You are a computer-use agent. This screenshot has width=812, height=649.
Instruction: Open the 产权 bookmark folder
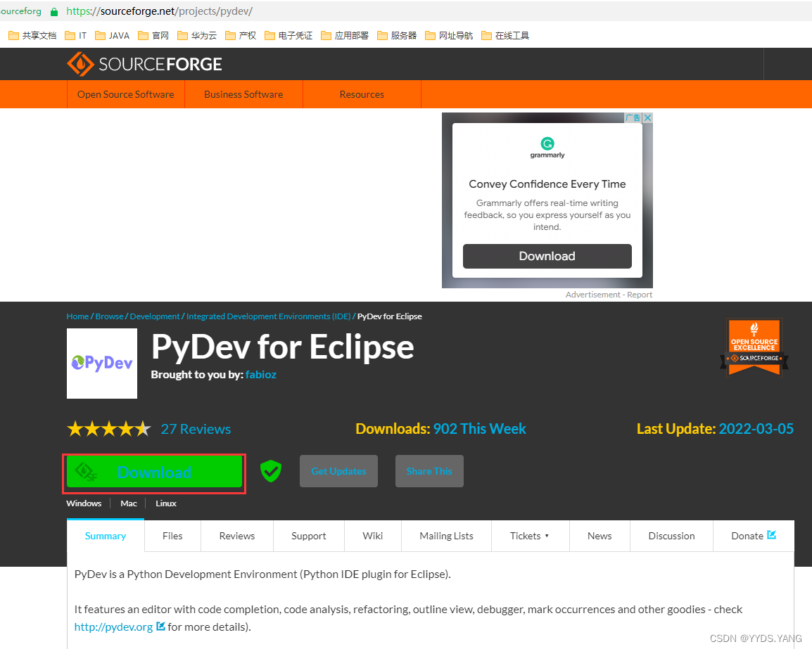coord(241,35)
